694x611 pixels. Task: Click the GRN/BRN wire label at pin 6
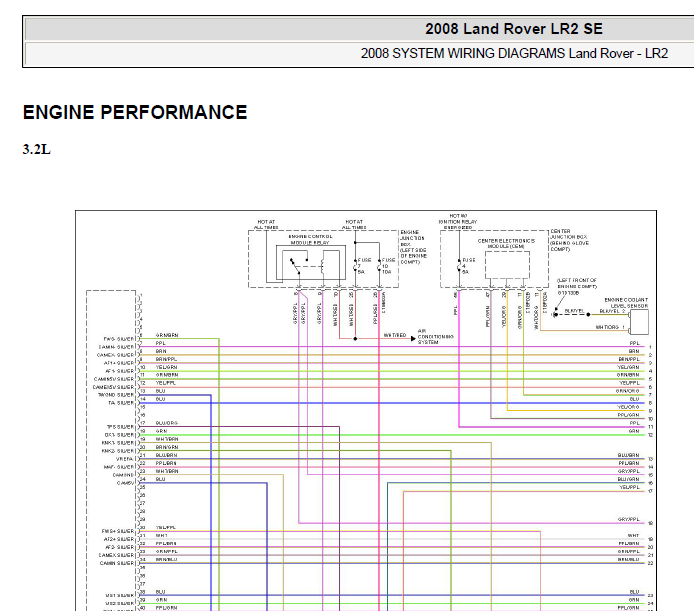(x=167, y=335)
